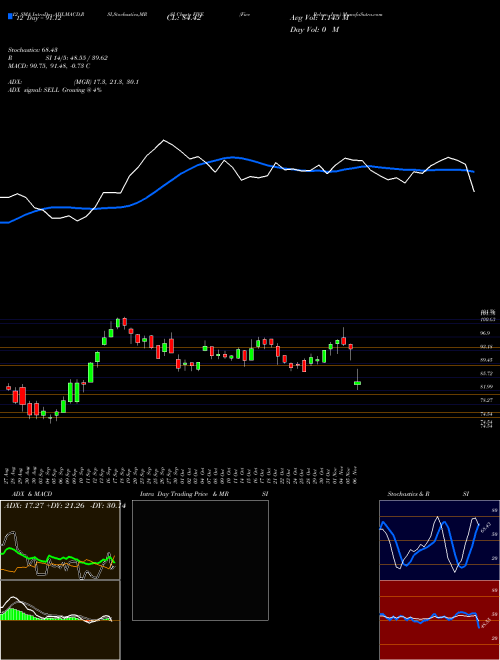Open the blue Stochastics chart panel
Screen dimensions: 500x660
click(x=439, y=540)
